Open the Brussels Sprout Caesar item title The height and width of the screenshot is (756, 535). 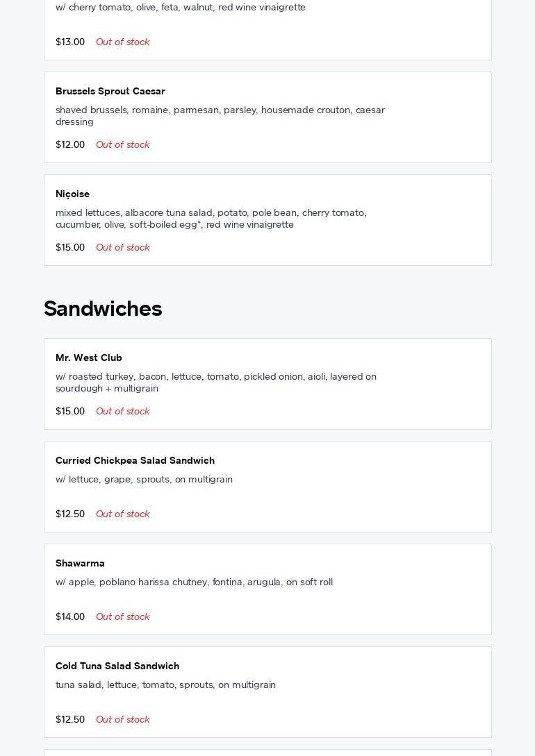pyautogui.click(x=110, y=91)
